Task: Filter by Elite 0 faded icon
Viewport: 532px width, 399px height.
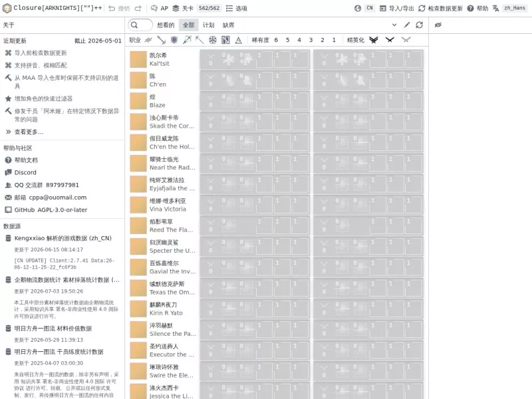Action: [406, 40]
